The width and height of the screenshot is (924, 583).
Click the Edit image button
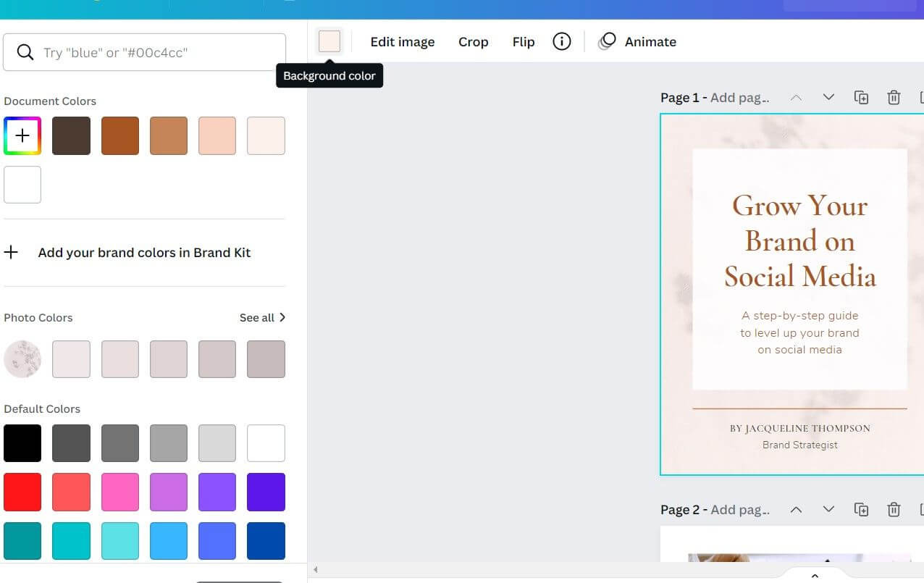click(403, 41)
